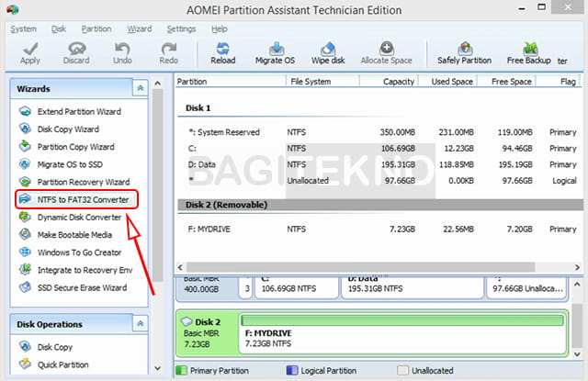This screenshot has height=381, width=588.
Task: Select the F: MYDRIVE green usage bar
Action: point(402,320)
